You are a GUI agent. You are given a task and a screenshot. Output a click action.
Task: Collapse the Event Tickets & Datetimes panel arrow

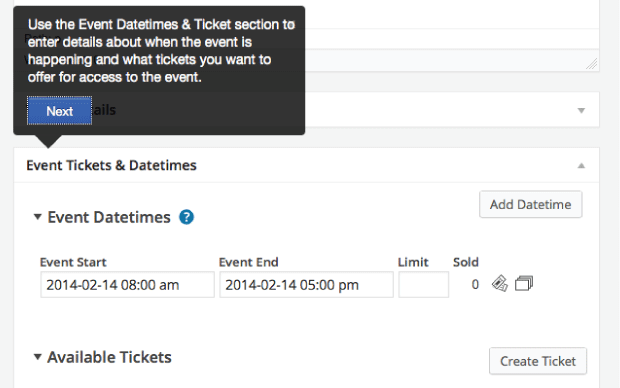click(581, 166)
